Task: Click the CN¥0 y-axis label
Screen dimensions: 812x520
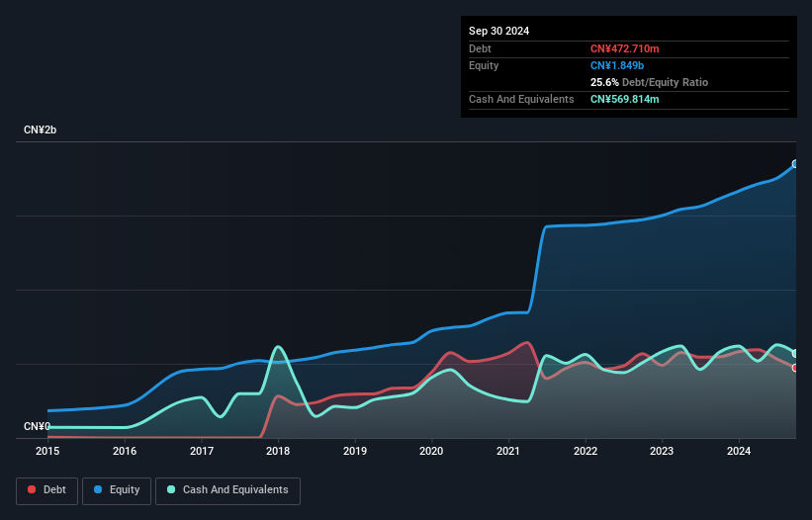Action: pos(37,426)
